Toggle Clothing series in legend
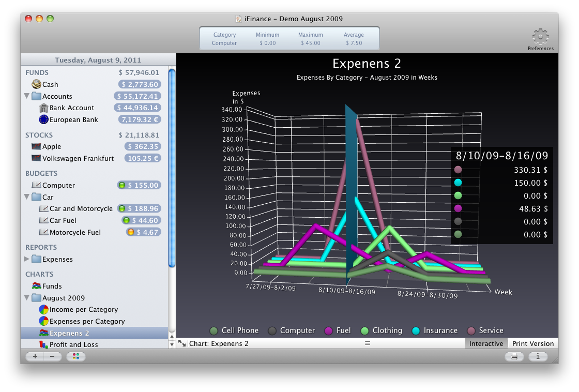 (x=382, y=330)
